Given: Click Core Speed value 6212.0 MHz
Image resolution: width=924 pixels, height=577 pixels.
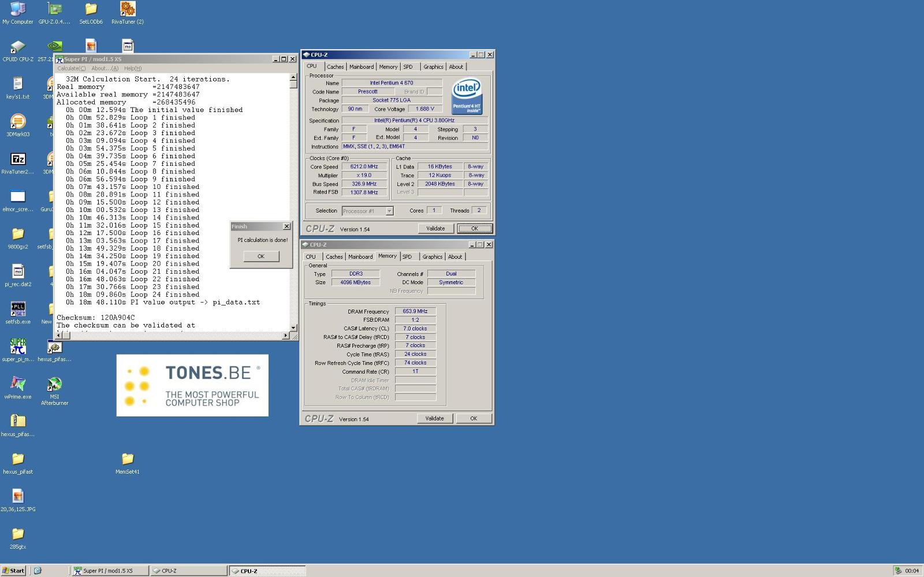Looking at the screenshot, I should tap(364, 166).
